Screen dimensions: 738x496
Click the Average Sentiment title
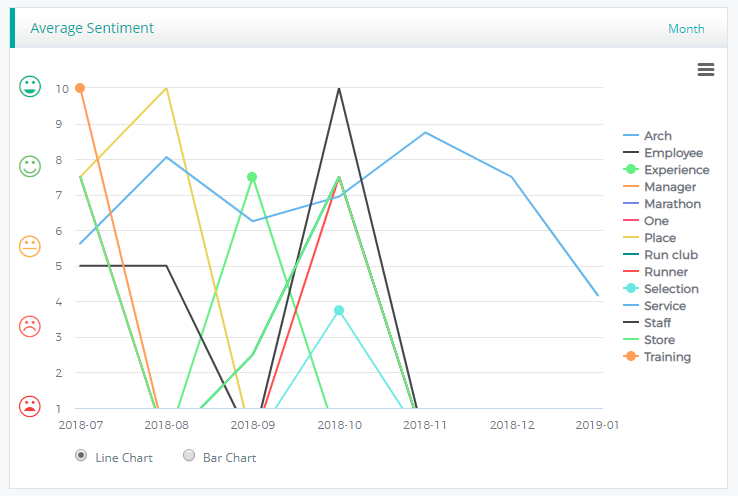pos(92,28)
